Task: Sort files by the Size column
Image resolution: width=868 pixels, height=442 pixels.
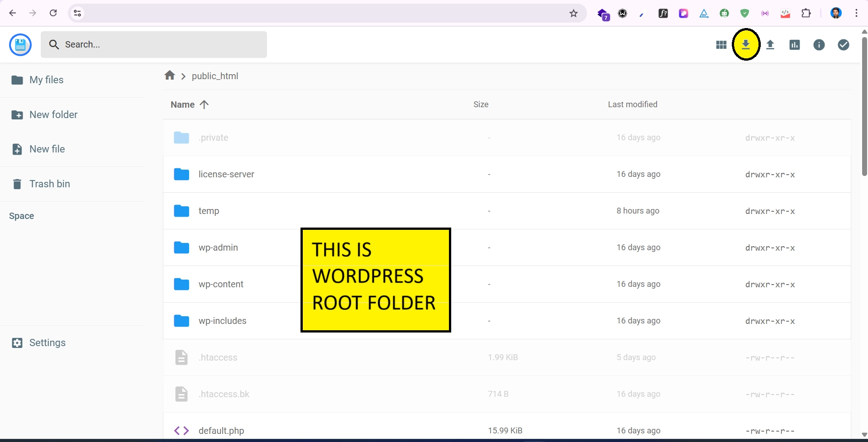Action: 481,105
